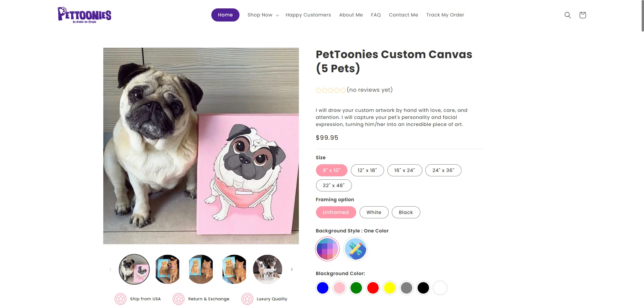Select the 32" x 48" canvas size
644x306 pixels.
334,185
